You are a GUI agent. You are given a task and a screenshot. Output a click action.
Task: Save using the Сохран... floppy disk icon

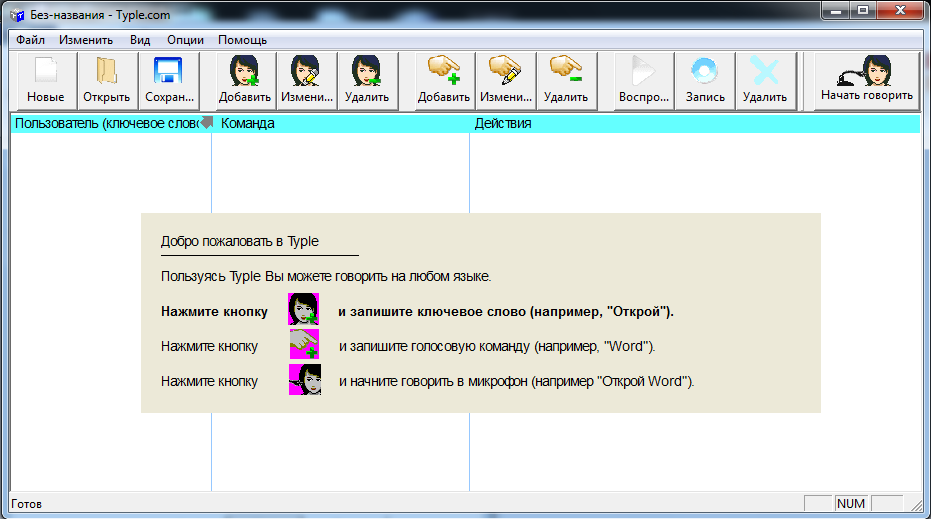[166, 80]
